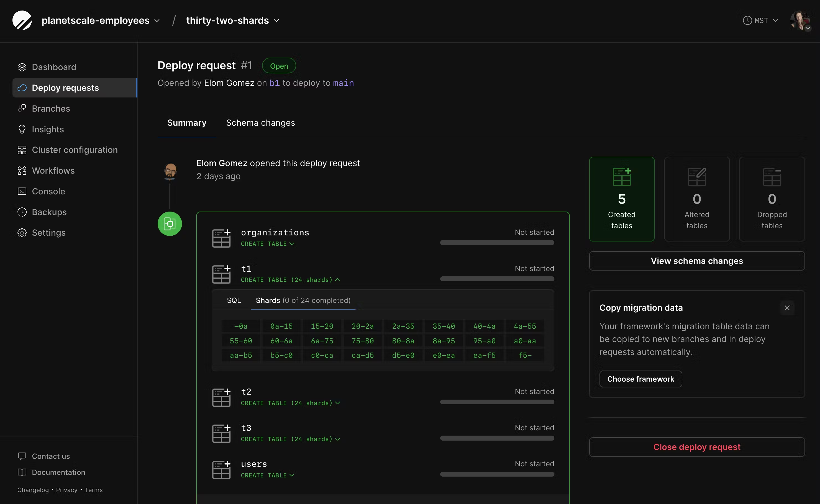Select the Workflows sidebar icon
The width and height of the screenshot is (820, 504).
[22, 170]
